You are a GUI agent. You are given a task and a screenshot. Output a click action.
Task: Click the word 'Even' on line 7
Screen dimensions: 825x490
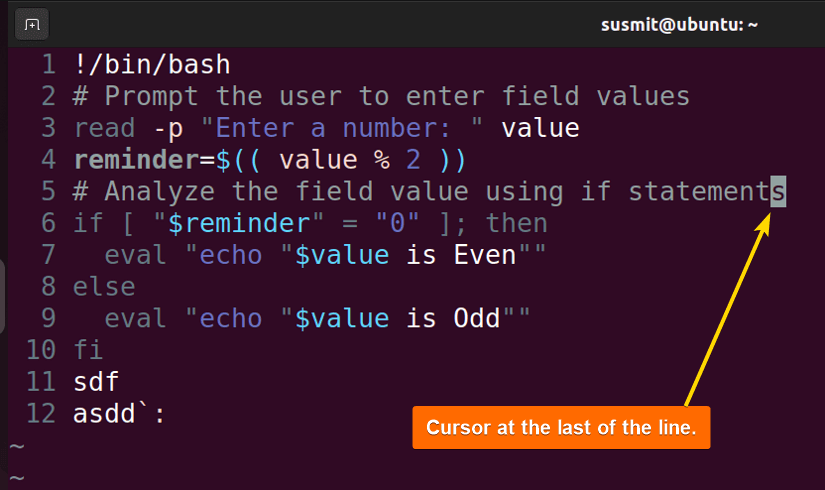click(485, 255)
